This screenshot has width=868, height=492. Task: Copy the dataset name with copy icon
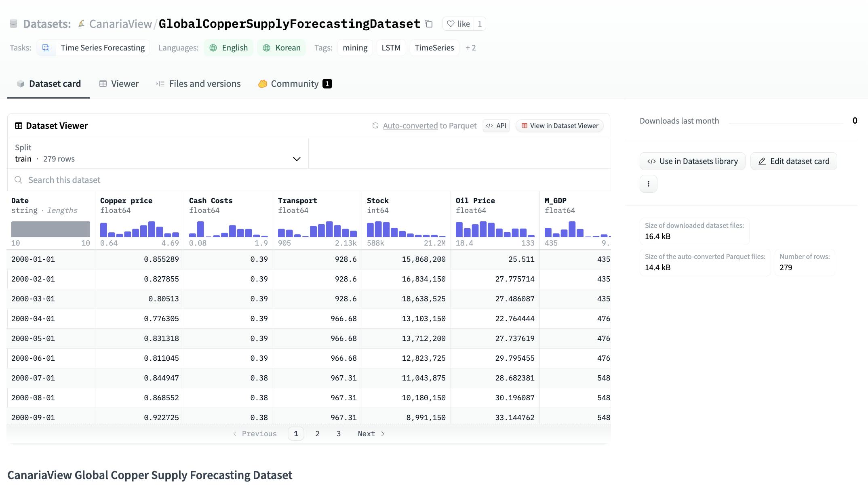point(429,24)
